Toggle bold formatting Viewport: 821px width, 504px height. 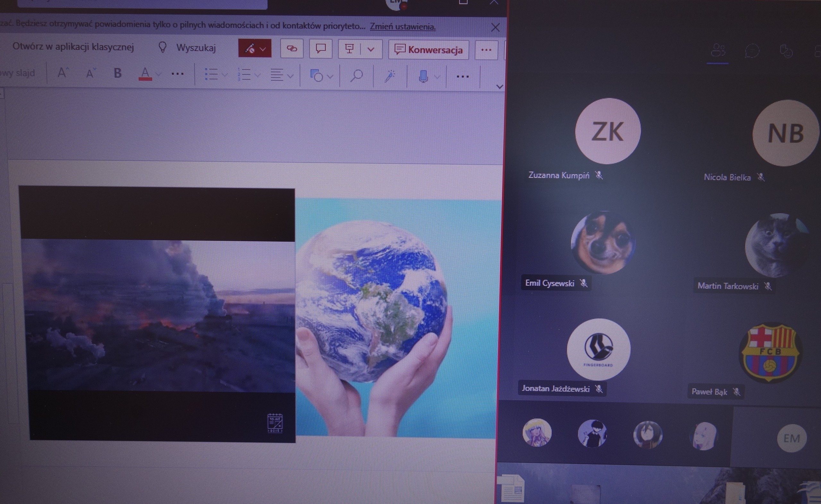[117, 73]
